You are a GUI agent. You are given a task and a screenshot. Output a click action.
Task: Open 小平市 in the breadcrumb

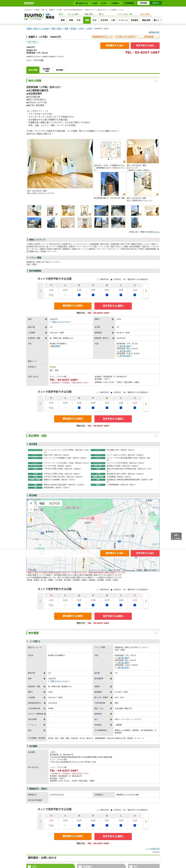pos(81,29)
